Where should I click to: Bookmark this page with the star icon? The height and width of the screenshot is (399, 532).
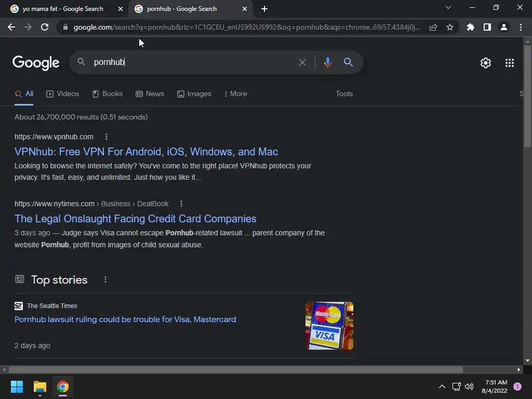[x=450, y=27]
